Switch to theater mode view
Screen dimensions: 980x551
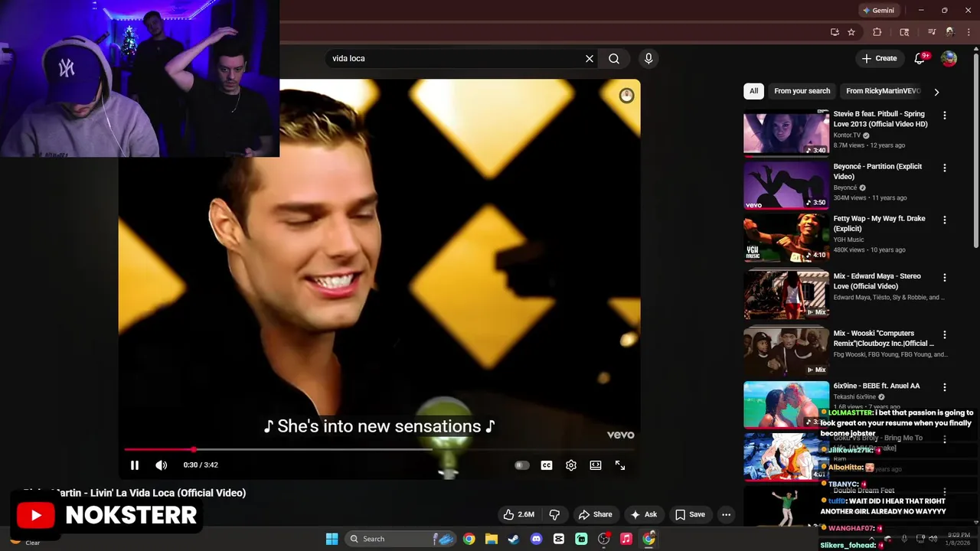click(596, 465)
